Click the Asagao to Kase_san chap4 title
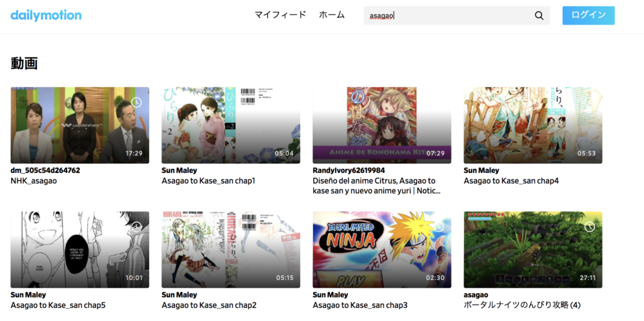 pos(511,181)
